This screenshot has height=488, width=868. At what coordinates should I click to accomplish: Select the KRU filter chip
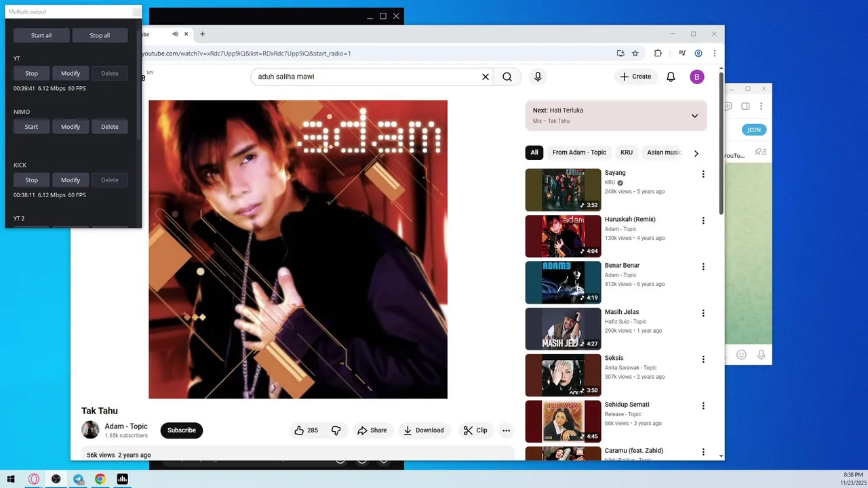(627, 152)
